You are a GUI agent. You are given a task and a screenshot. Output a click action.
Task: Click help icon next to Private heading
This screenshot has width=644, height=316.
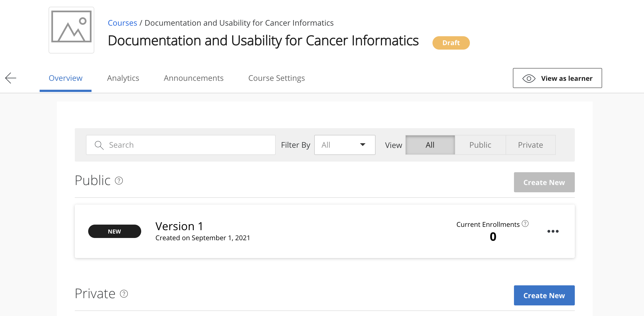pyautogui.click(x=124, y=294)
